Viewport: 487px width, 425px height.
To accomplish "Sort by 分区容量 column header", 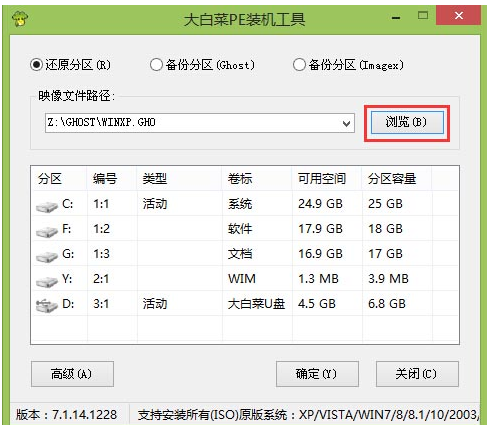I will (x=392, y=179).
